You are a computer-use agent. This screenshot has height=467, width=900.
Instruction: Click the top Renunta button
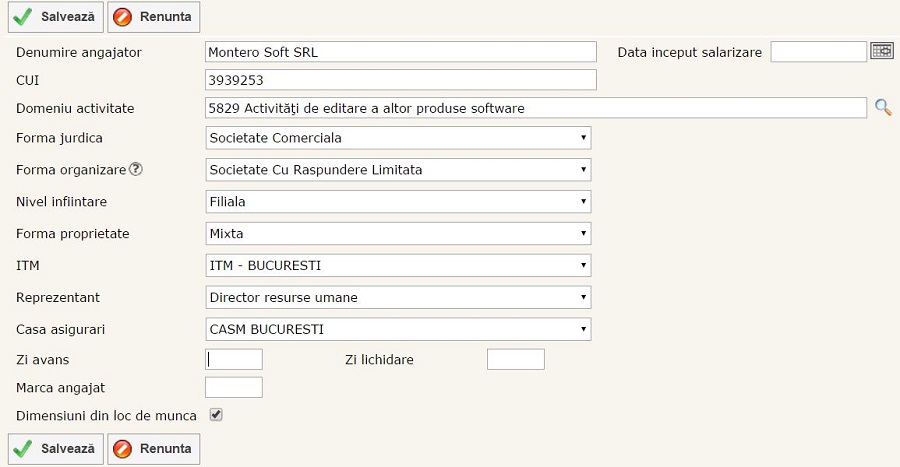[x=154, y=17]
